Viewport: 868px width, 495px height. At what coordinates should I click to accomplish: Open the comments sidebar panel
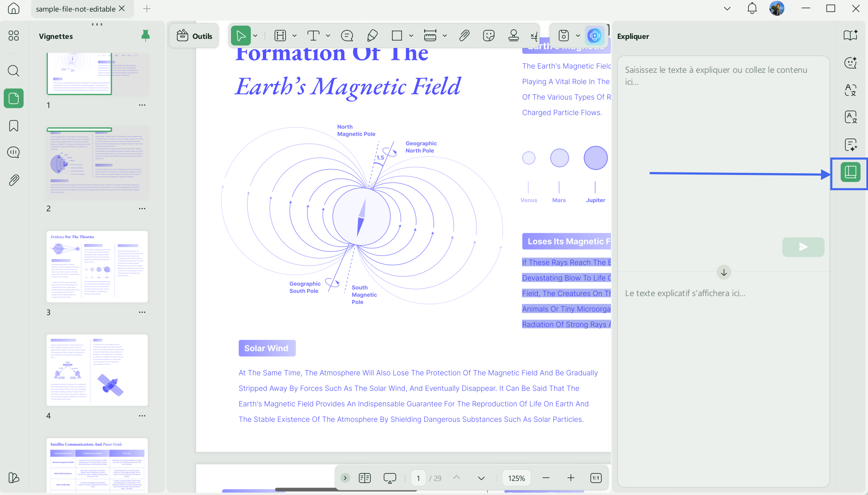(x=14, y=153)
